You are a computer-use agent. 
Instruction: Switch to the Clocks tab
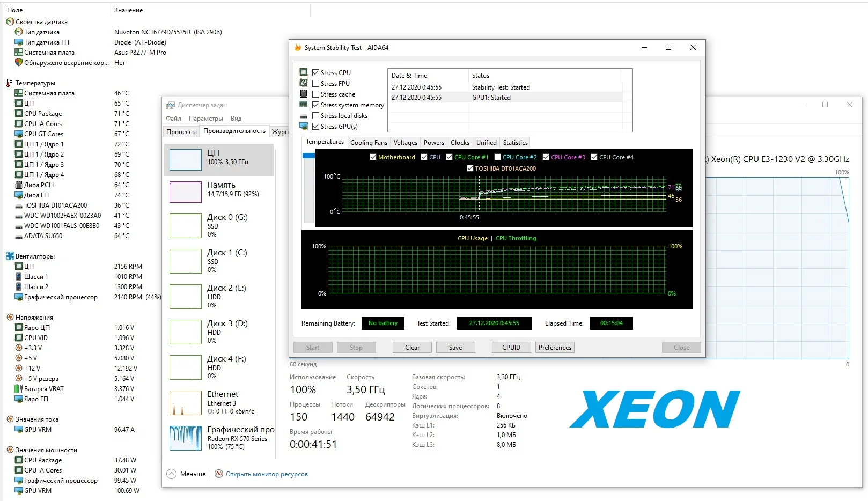coord(460,143)
